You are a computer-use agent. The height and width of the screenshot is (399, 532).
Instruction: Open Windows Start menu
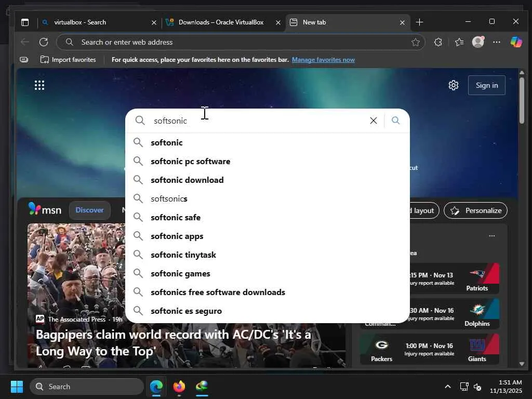point(17,387)
